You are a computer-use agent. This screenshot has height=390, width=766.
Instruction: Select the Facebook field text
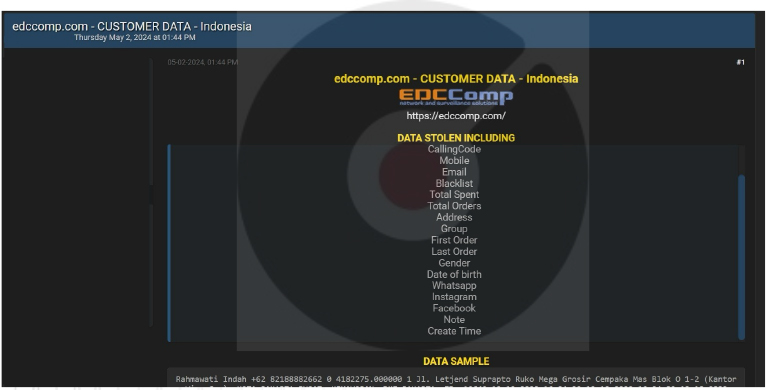[454, 308]
